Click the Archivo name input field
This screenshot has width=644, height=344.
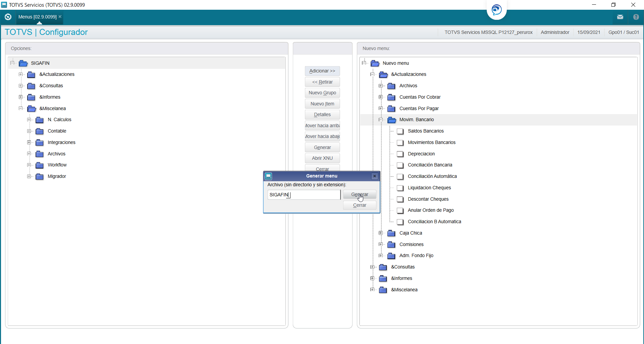pyautogui.click(x=304, y=195)
